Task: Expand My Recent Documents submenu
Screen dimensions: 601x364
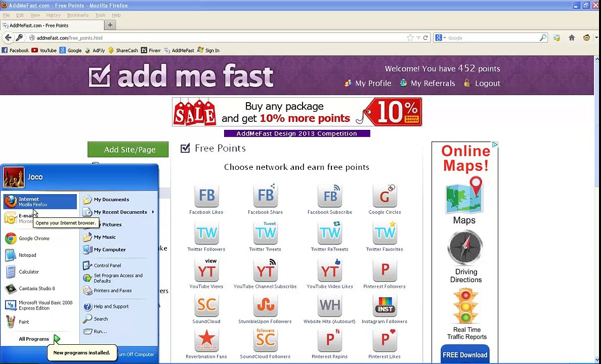Action: 119,212
